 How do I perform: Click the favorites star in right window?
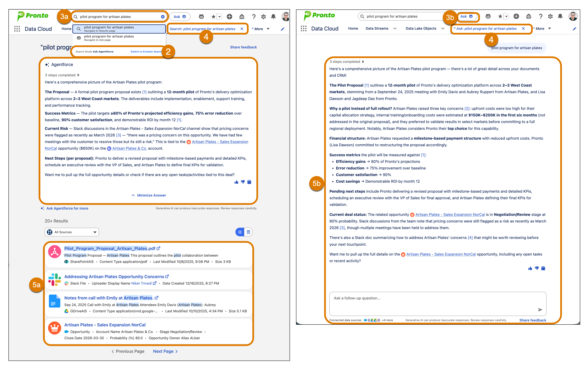pos(500,16)
